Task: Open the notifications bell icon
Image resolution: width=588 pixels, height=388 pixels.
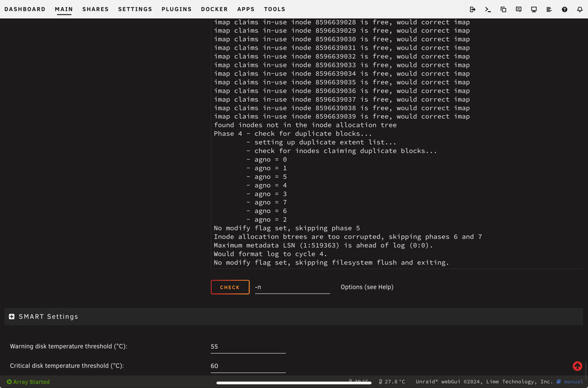Action: click(x=580, y=9)
